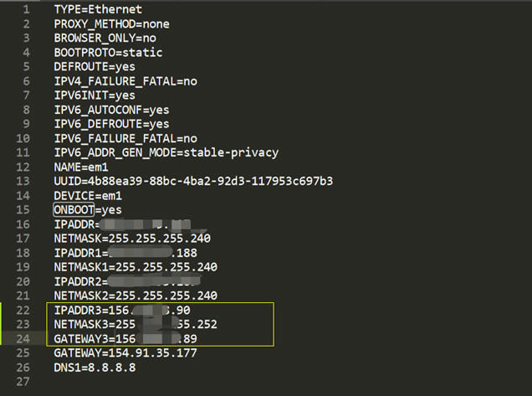Image resolution: width=532 pixels, height=396 pixels.
Task: Click the DEVICE=em1 line
Action: (88, 196)
